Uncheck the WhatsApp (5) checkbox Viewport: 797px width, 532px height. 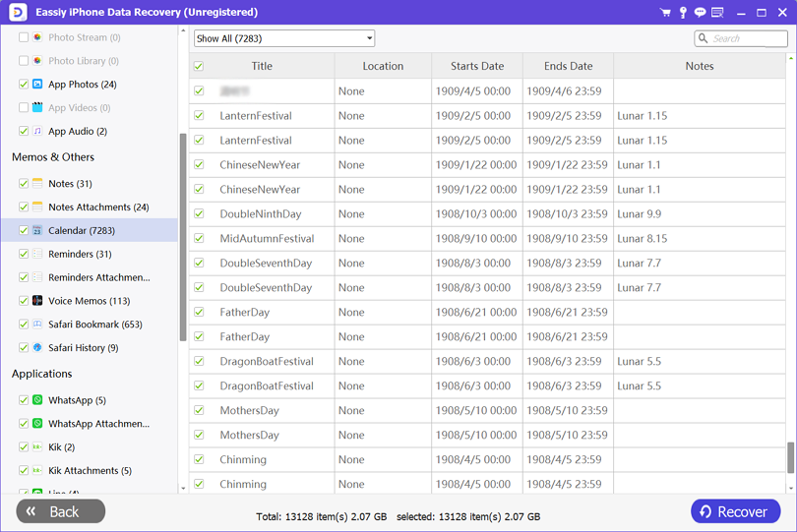coord(24,399)
